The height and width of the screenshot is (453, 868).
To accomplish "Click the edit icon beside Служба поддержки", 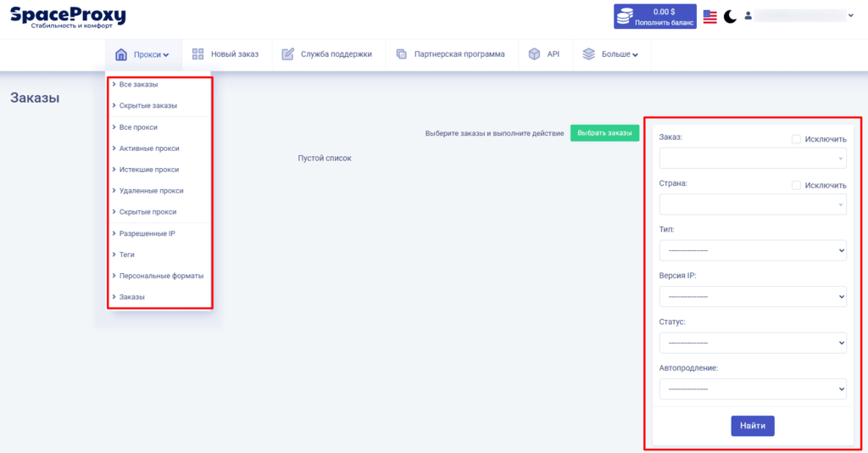I will pos(288,54).
